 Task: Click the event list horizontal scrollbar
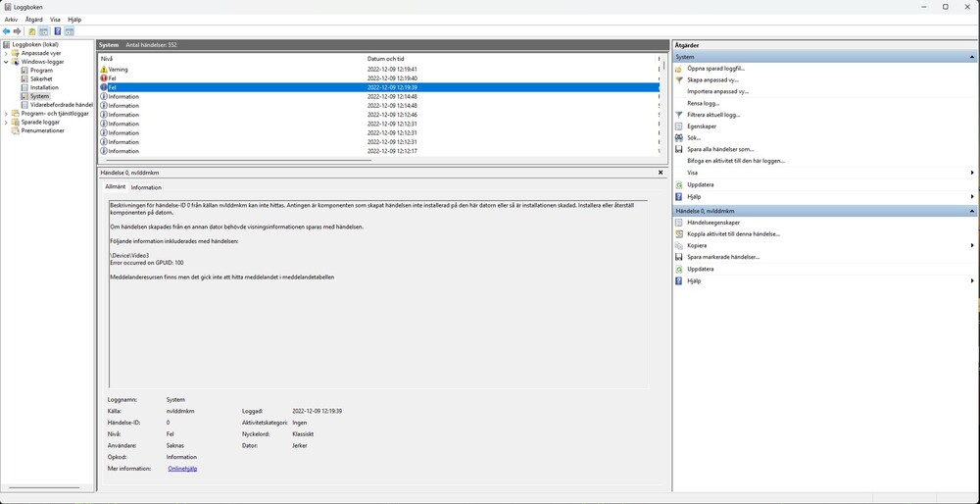[239, 160]
